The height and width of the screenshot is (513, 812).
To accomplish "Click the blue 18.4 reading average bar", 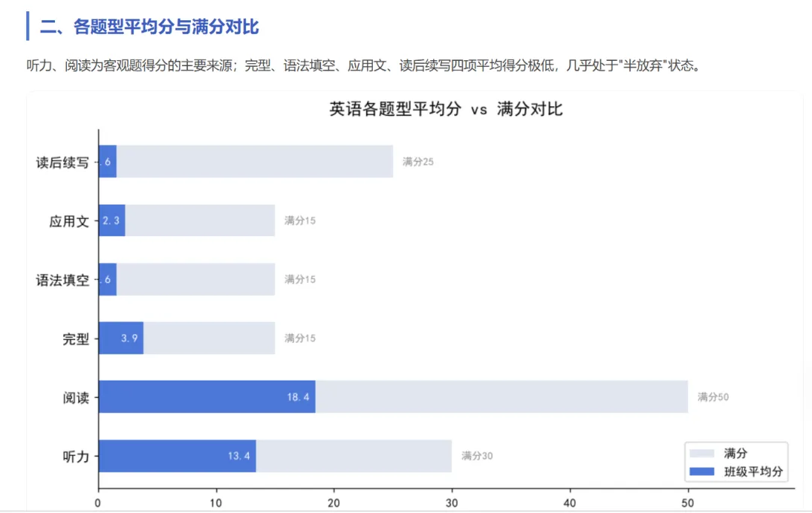I will click(208, 397).
